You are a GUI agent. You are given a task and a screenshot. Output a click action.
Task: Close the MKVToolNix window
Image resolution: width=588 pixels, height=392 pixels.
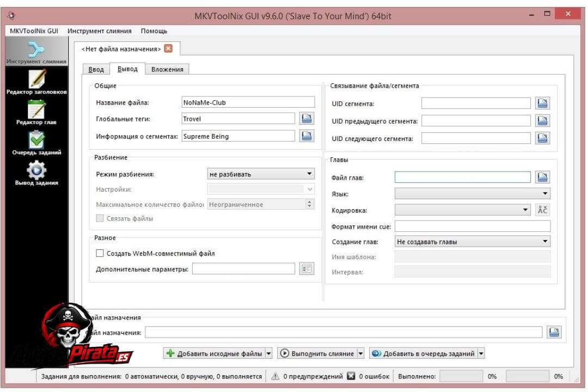(x=568, y=14)
